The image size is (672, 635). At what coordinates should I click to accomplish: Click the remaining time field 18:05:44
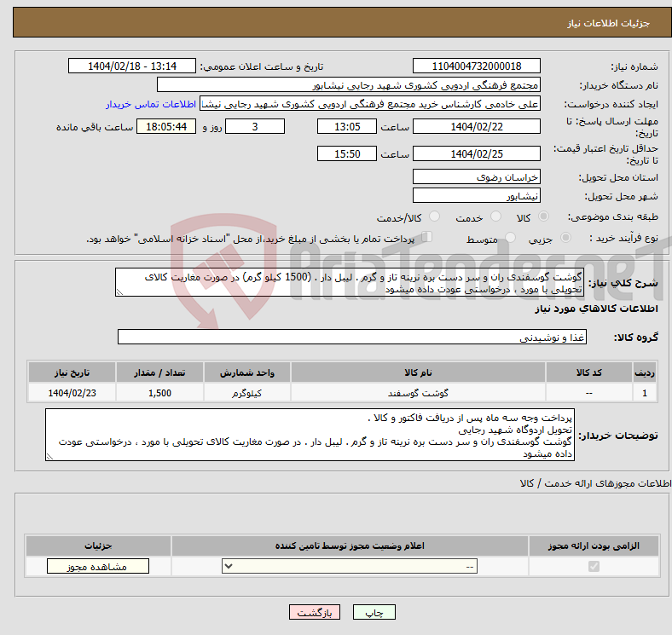tap(166, 126)
